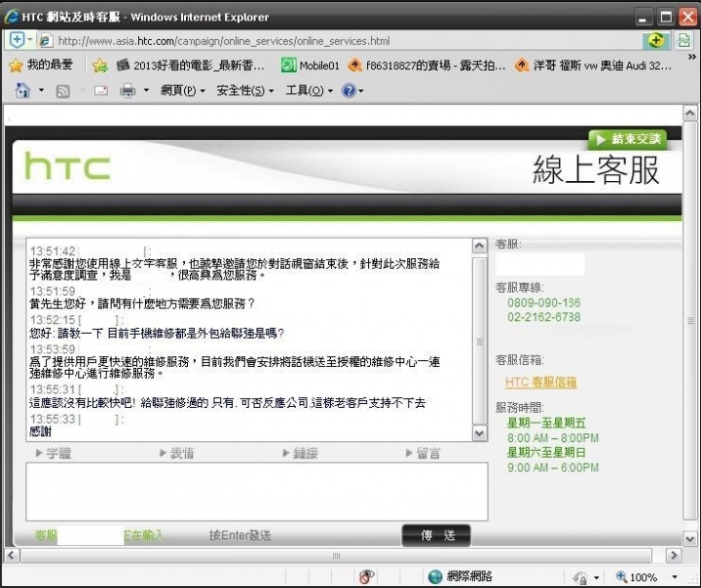Image resolution: width=701 pixels, height=588 pixels.
Task: Expand the 鏈接 link option
Action: 300,454
